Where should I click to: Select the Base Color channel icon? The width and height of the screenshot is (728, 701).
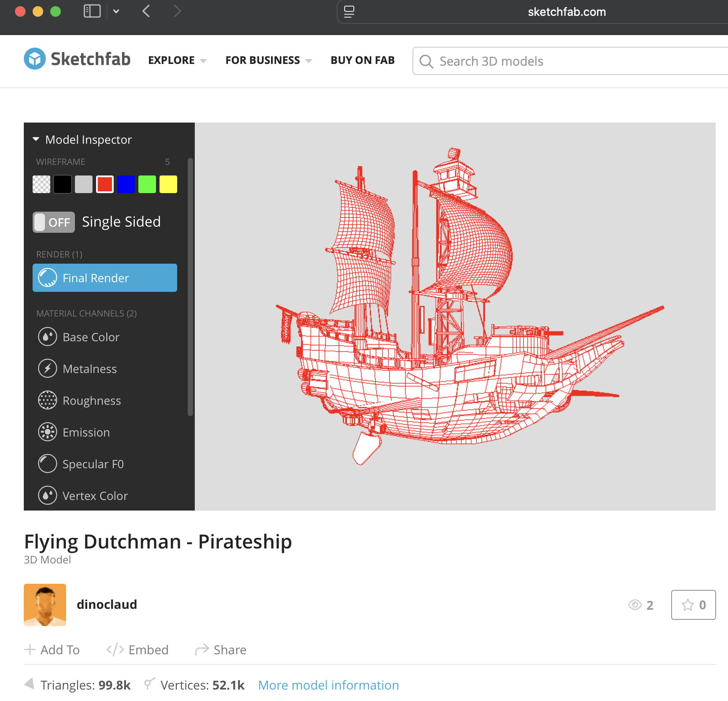click(48, 337)
